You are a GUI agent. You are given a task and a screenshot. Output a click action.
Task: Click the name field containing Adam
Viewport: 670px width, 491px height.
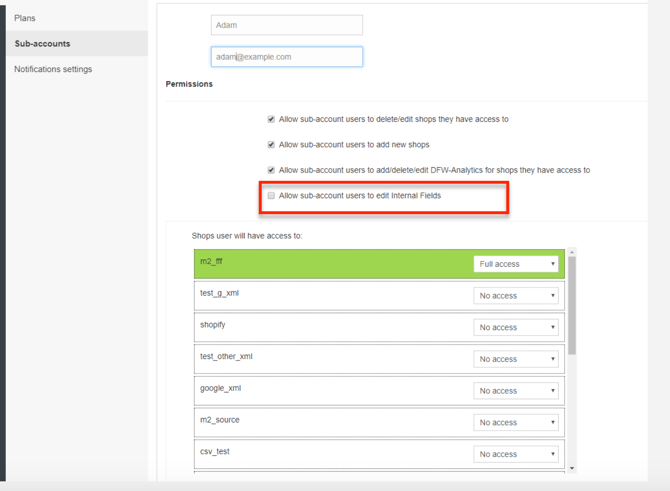(x=286, y=25)
